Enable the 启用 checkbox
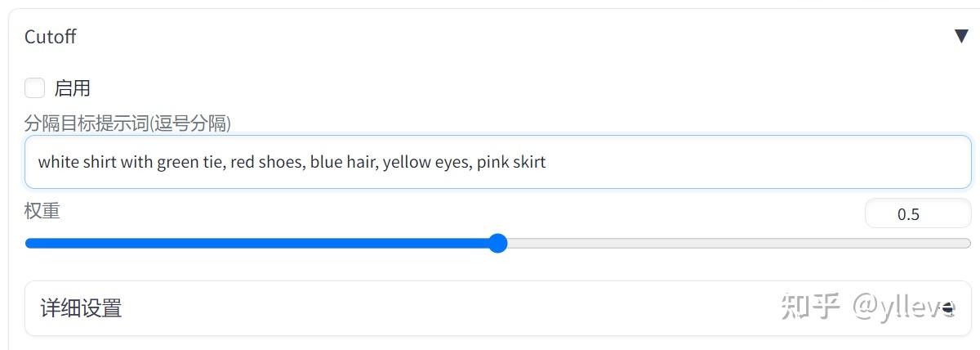This screenshot has height=350, width=980. coord(35,87)
